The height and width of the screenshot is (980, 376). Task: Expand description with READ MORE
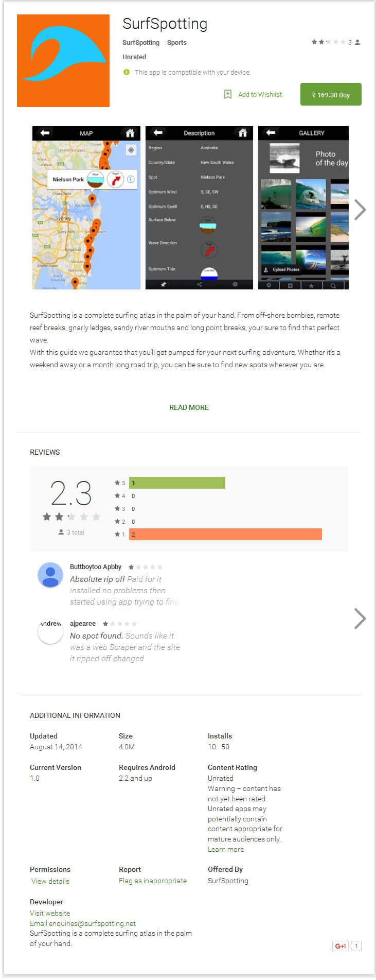pyautogui.click(x=189, y=407)
